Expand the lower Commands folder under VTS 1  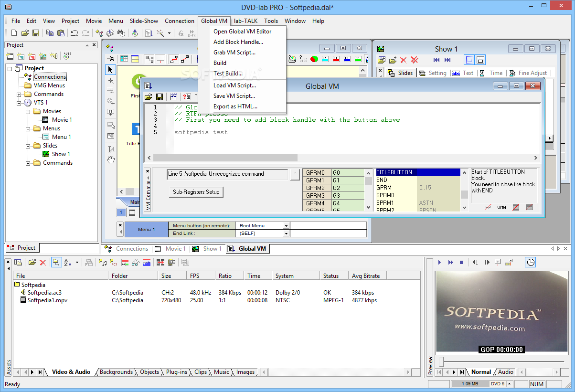click(x=28, y=163)
